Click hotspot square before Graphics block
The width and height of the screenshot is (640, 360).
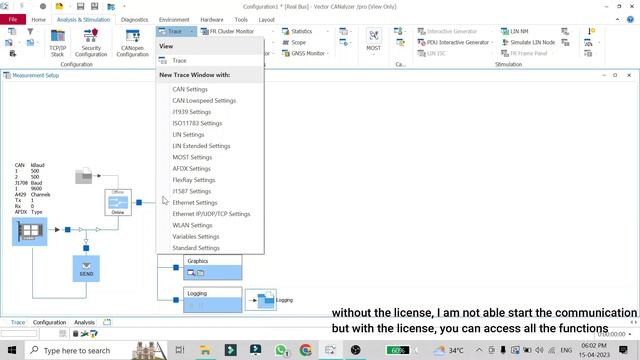(x=176, y=267)
